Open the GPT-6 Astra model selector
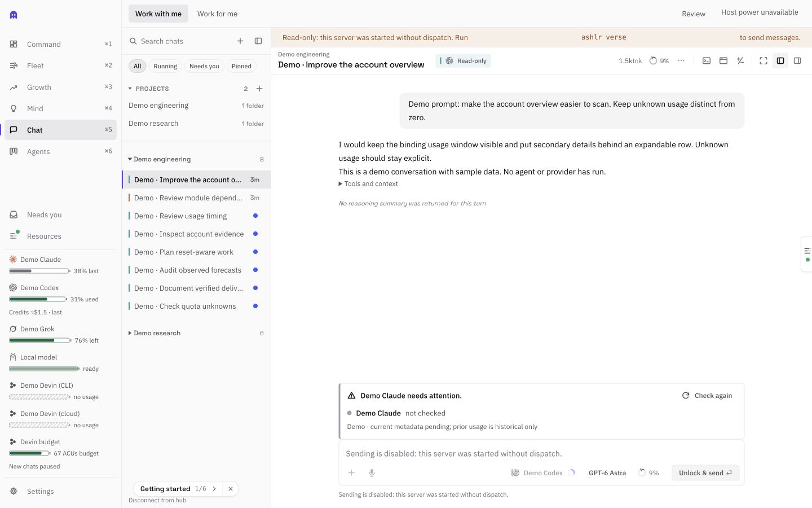The image size is (812, 508). click(x=607, y=473)
